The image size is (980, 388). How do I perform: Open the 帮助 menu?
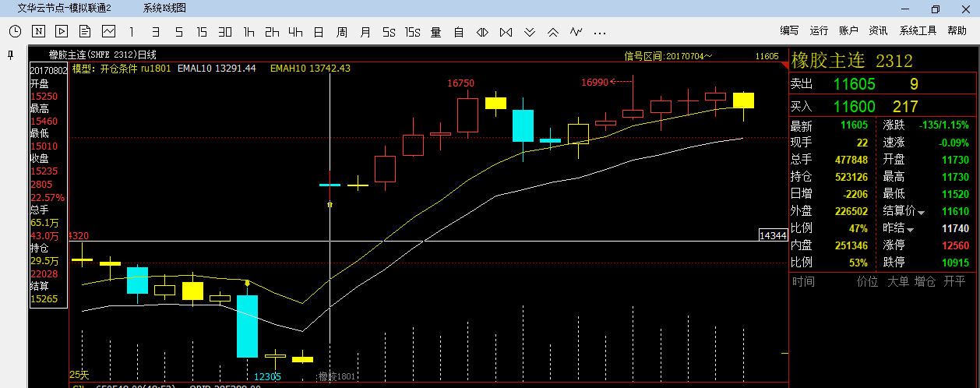pos(957,30)
